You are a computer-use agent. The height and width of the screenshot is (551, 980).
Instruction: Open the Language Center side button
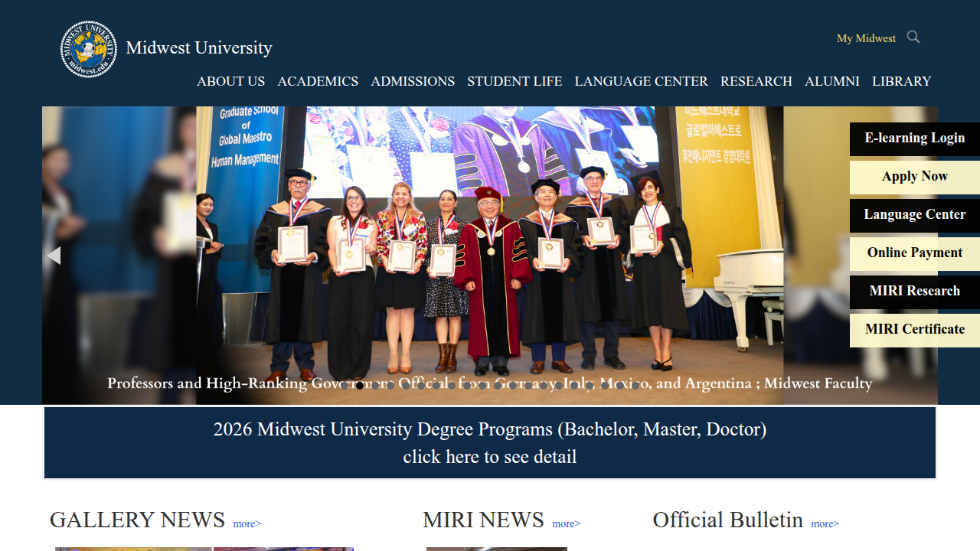click(915, 215)
